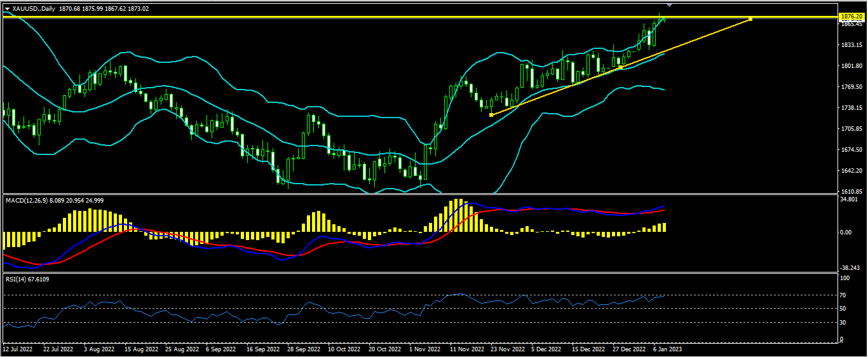
Task: Click the grey chart shift triangle marker
Action: coord(669,4)
